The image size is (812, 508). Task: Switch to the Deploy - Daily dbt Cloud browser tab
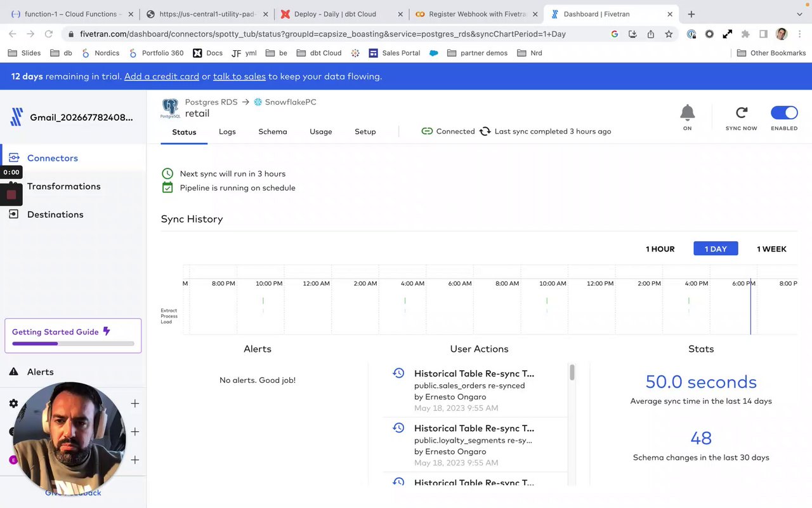(x=341, y=14)
